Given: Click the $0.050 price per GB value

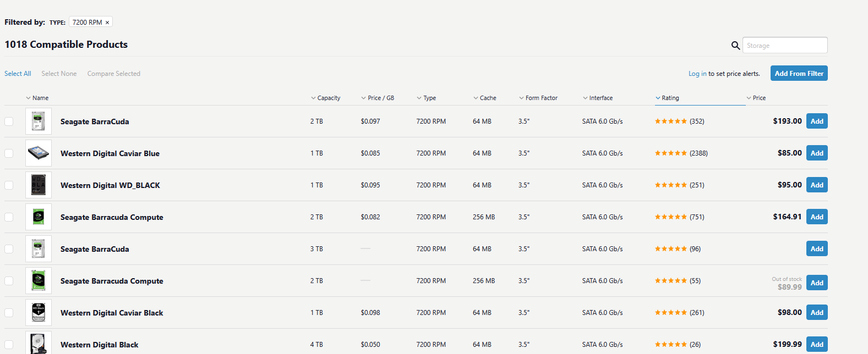Looking at the screenshot, I should [370, 345].
